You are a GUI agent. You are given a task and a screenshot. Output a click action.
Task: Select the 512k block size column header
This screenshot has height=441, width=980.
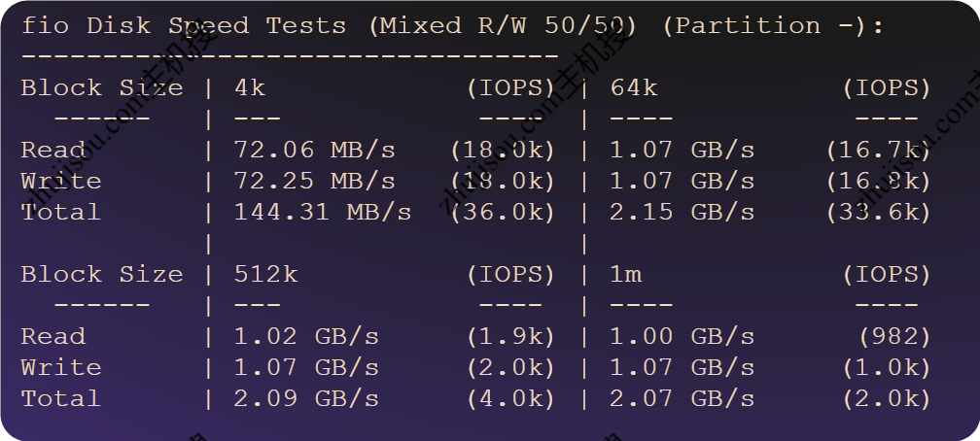click(x=266, y=275)
